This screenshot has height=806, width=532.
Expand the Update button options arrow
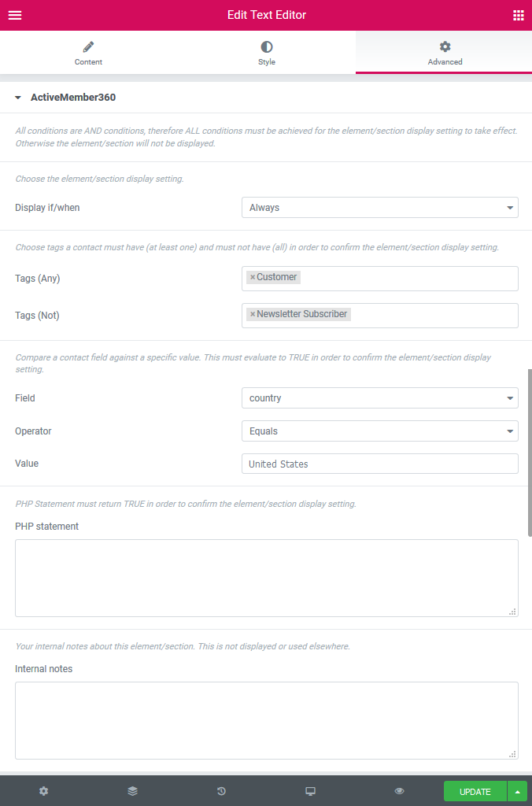point(516,791)
